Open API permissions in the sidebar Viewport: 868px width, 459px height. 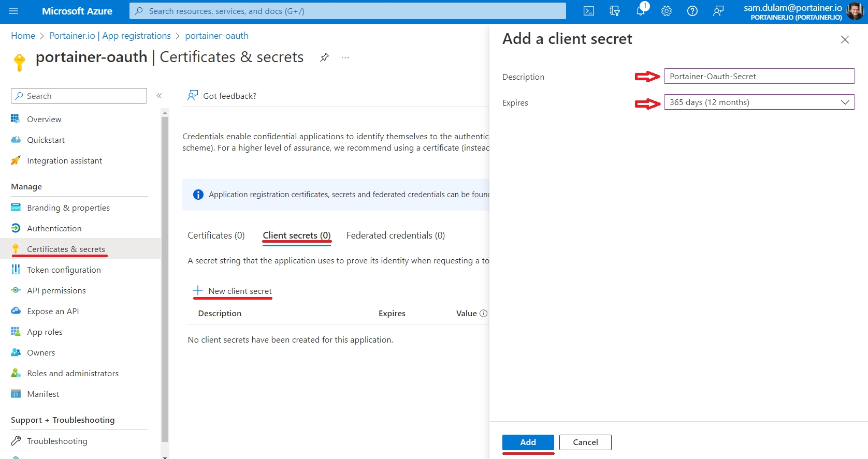point(56,291)
